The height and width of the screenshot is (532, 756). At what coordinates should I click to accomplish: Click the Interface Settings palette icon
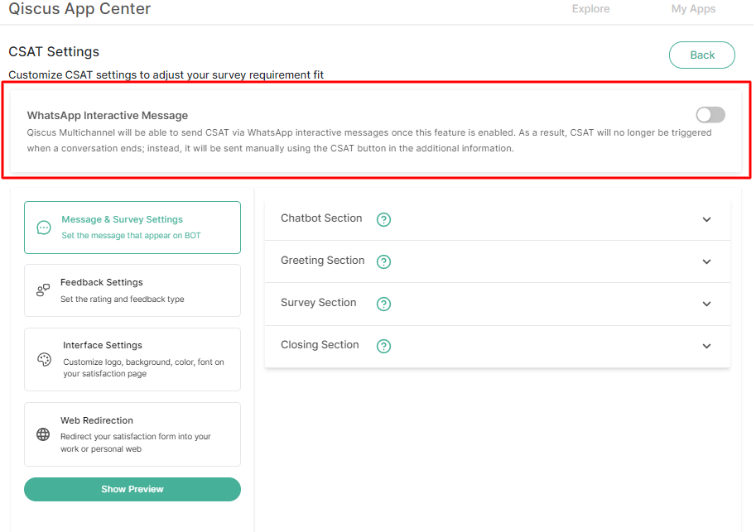point(45,359)
